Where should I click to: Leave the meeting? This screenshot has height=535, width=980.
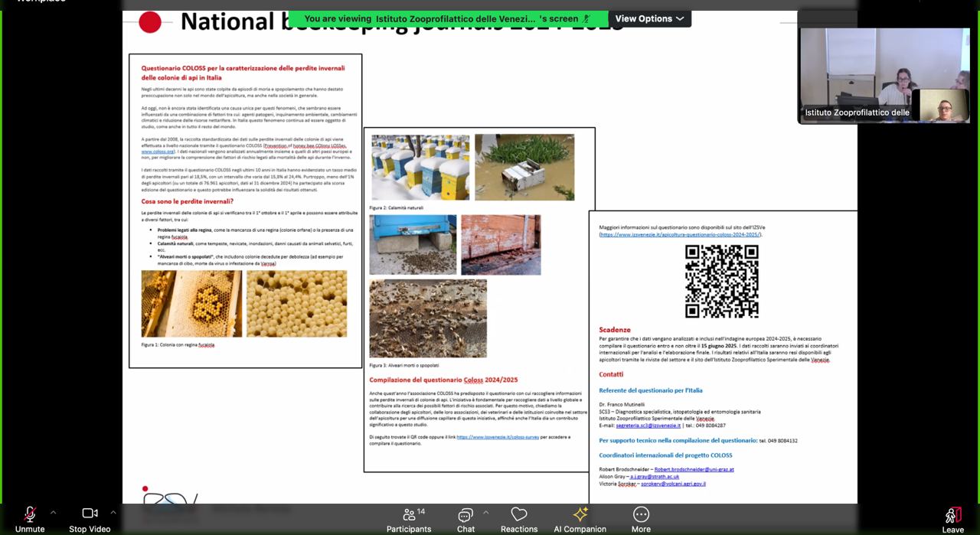[952, 519]
